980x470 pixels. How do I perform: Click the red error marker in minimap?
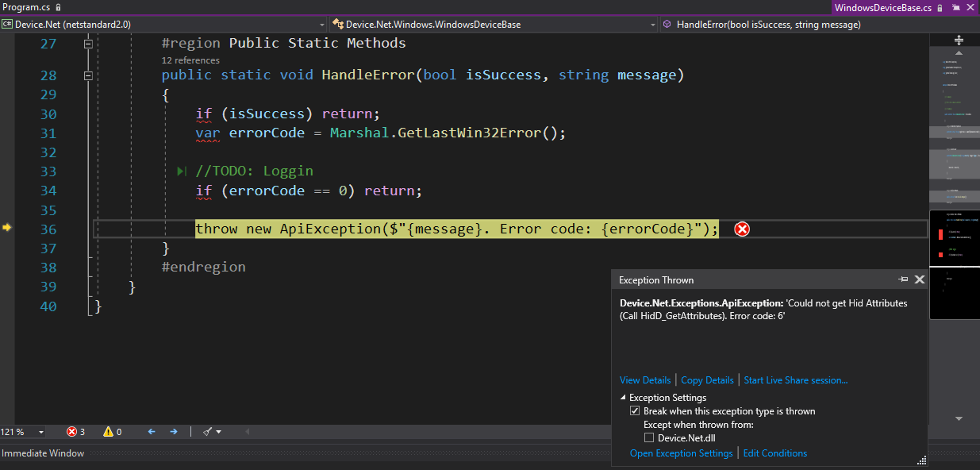coord(941,235)
